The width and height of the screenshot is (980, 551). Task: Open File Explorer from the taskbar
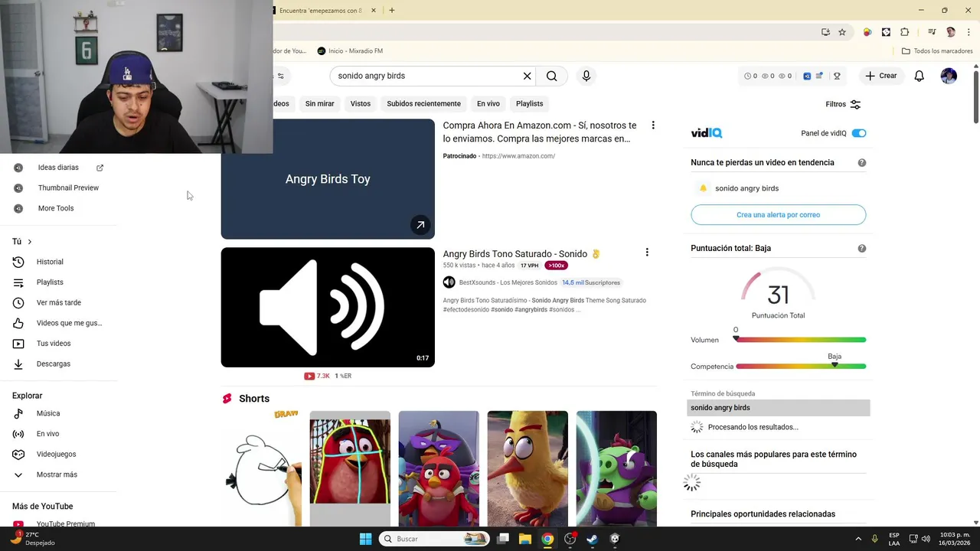point(525,539)
